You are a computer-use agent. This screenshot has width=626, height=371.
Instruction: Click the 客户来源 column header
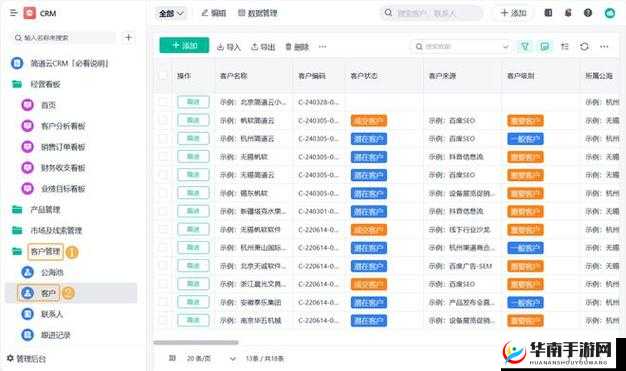(442, 75)
